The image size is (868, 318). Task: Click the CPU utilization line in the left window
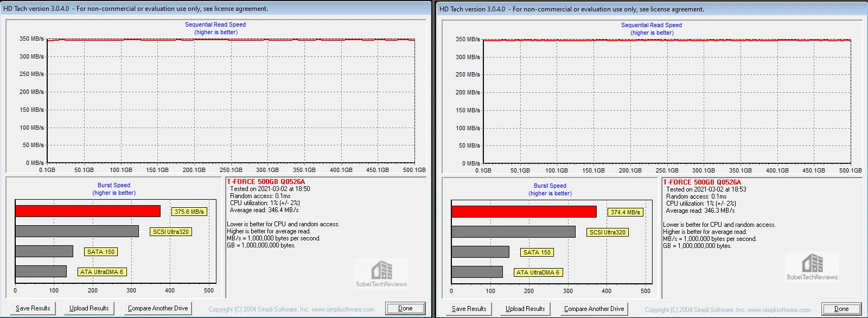(265, 203)
